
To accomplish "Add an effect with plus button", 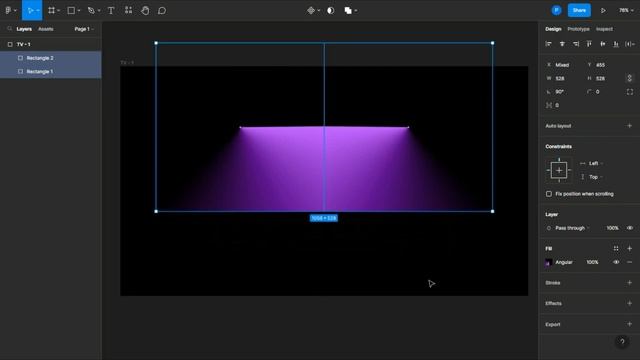I will tap(629, 303).
